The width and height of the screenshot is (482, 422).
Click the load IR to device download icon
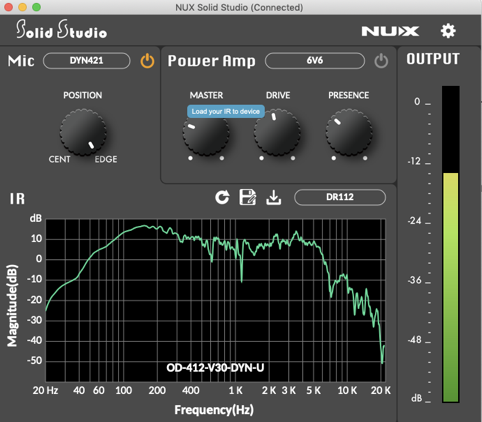(274, 197)
